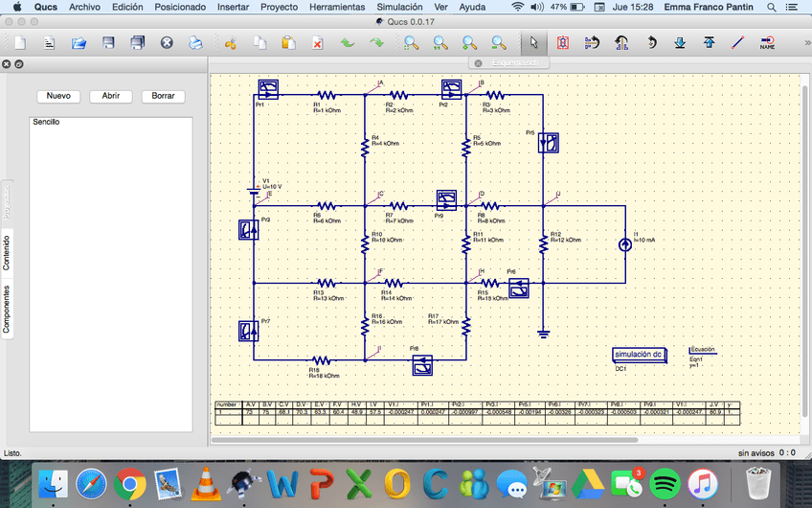Open Spotify from the dock

[x=664, y=484]
